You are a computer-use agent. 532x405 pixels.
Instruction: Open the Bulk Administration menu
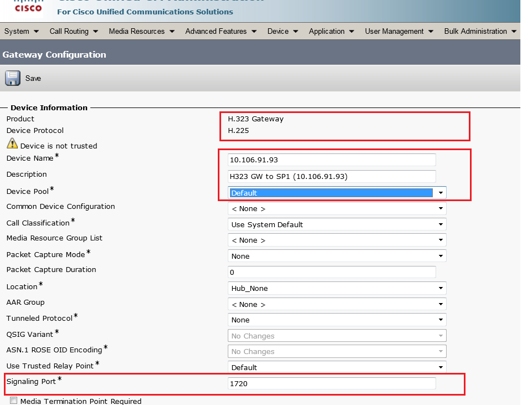[480, 31]
